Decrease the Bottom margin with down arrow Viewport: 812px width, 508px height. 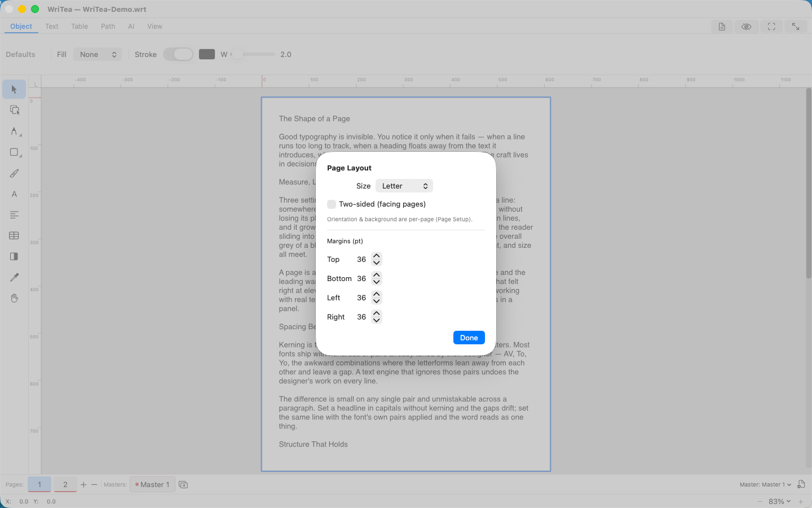tap(377, 282)
